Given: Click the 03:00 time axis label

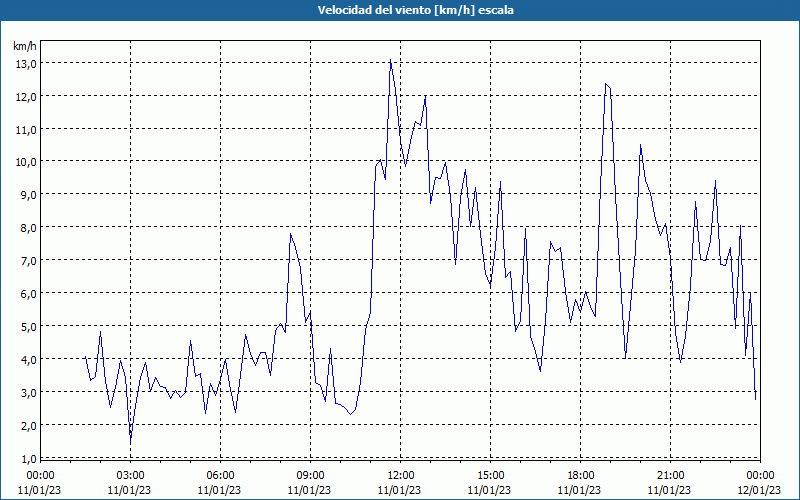Looking at the screenshot, I should pyautogui.click(x=130, y=476).
